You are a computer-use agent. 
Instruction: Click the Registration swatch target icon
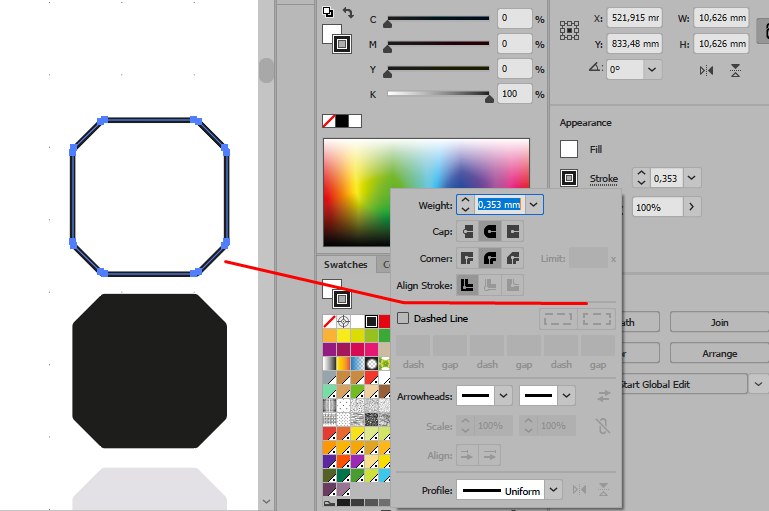(343, 321)
